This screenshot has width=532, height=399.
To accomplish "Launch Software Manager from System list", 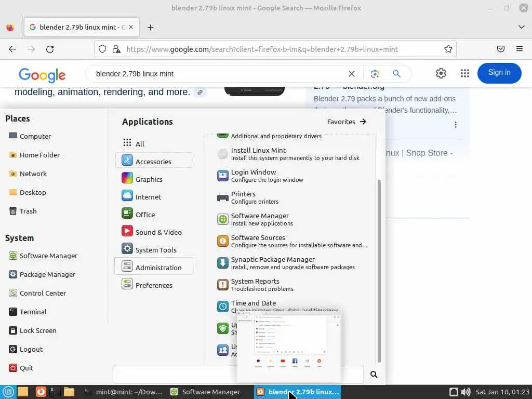I will (43, 256).
